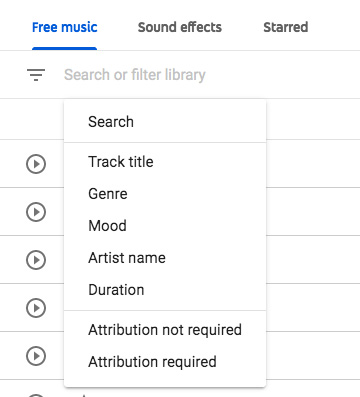Go to the Starred tab
The image size is (360, 397).
coord(286,27)
